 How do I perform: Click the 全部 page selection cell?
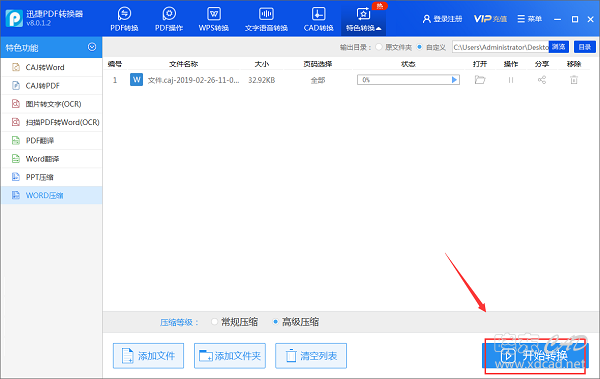(x=318, y=80)
